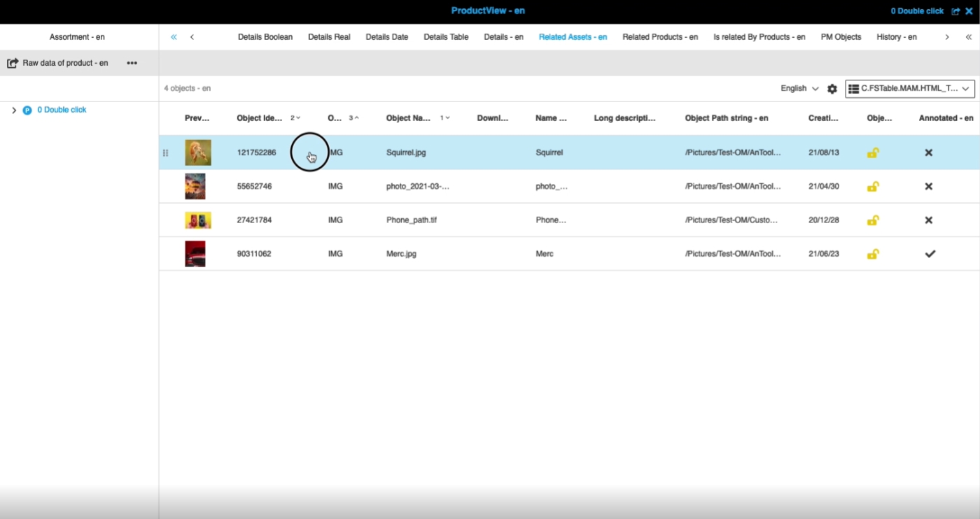Toggle annotated X mark for Phone_path.tif
The image size is (980, 519).
(x=929, y=220)
